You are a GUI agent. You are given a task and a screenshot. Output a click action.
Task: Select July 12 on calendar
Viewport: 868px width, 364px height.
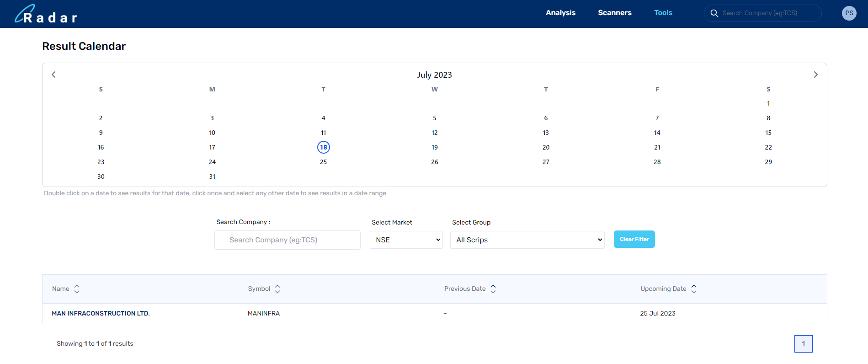(x=435, y=133)
